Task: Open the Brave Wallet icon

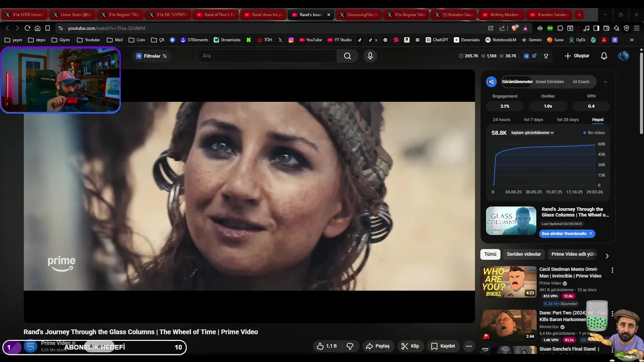Action: point(606,28)
